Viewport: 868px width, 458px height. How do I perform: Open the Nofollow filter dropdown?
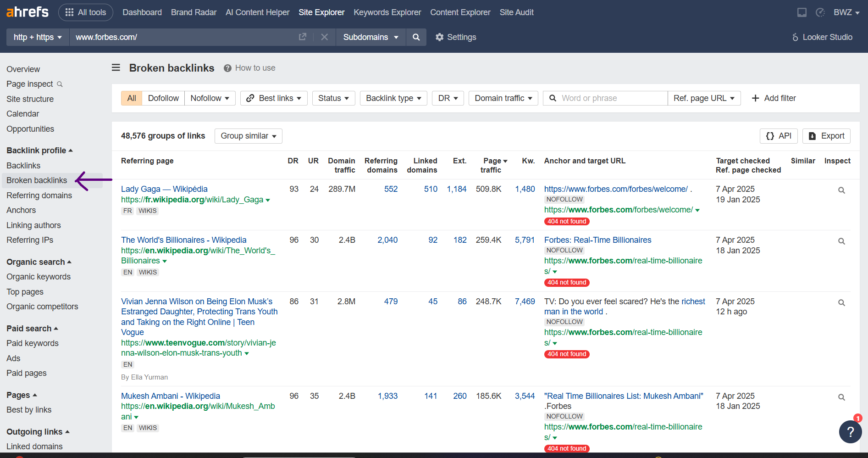[210, 98]
